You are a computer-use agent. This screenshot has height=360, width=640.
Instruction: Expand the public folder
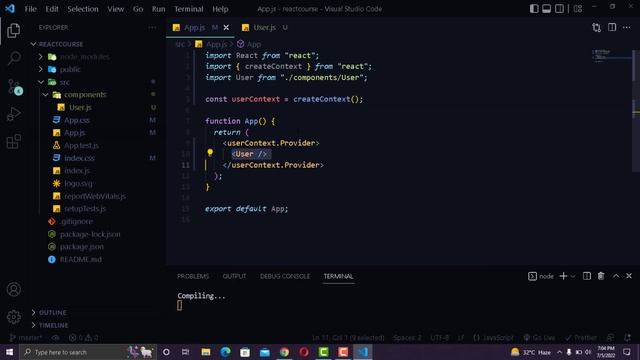tap(40, 69)
